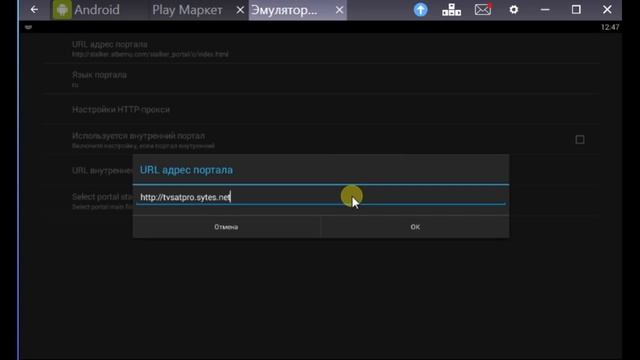Open the mail notifications envelope icon
This screenshot has height=360, width=640.
click(483, 9)
